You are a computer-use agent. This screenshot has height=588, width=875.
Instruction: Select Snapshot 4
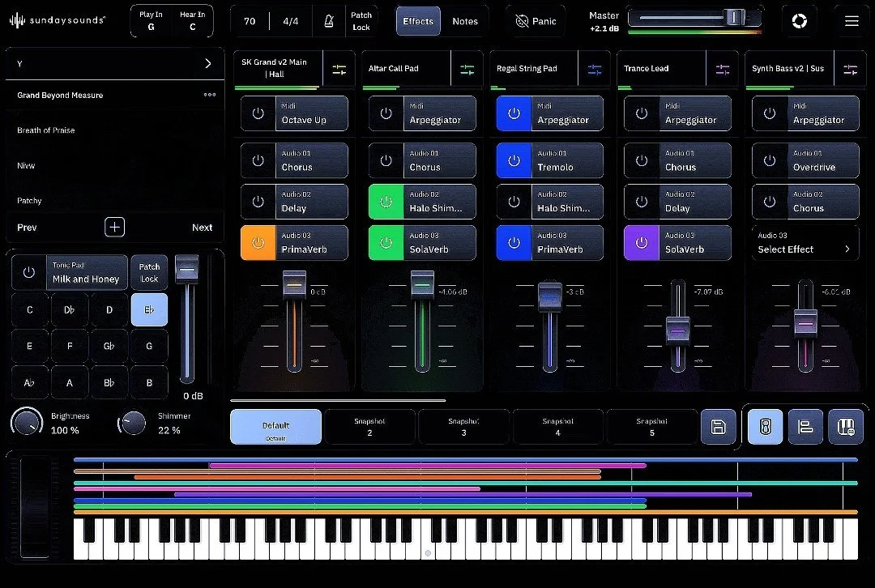558,427
